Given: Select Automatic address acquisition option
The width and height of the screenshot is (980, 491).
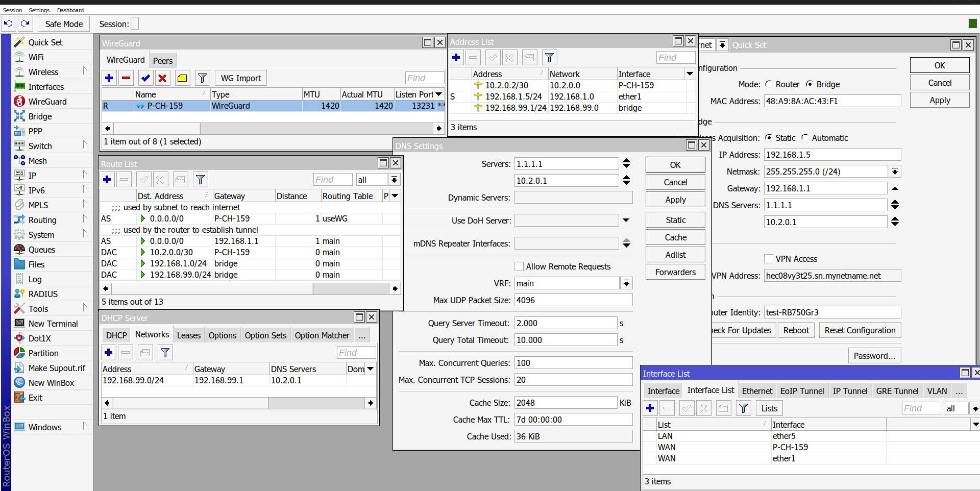Looking at the screenshot, I should click(805, 138).
